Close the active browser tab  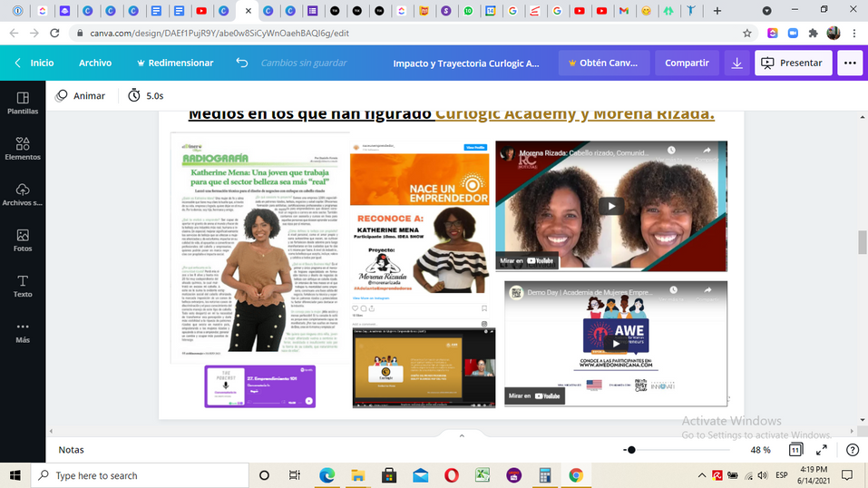click(248, 11)
